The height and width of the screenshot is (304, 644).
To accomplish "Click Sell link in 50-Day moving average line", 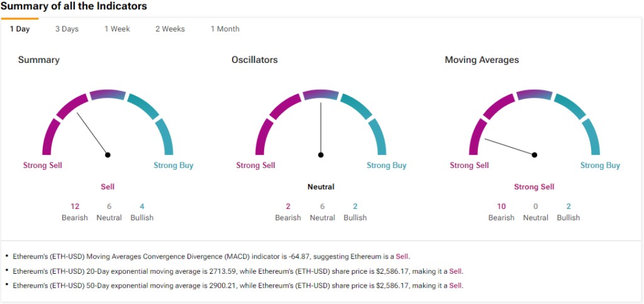I will pyautogui.click(x=455, y=286).
